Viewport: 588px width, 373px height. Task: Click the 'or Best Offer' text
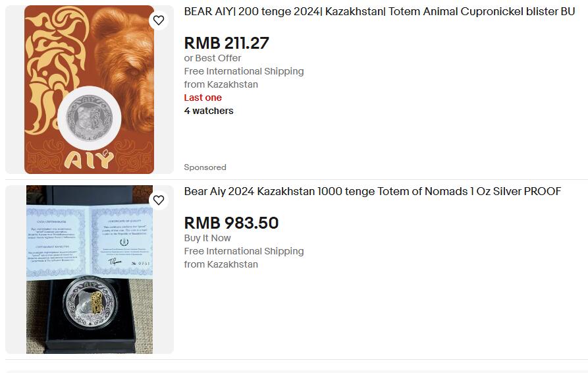212,58
